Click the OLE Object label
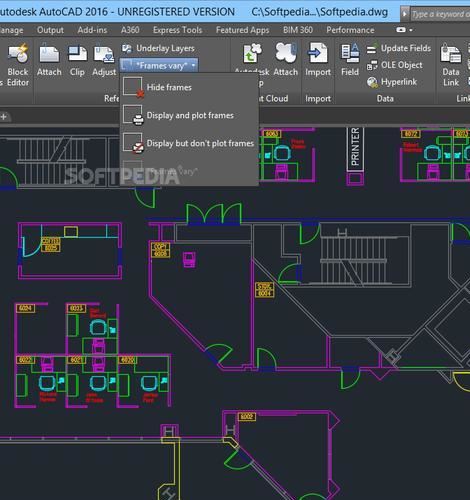Viewport: 470px width, 500px height. coord(402,65)
